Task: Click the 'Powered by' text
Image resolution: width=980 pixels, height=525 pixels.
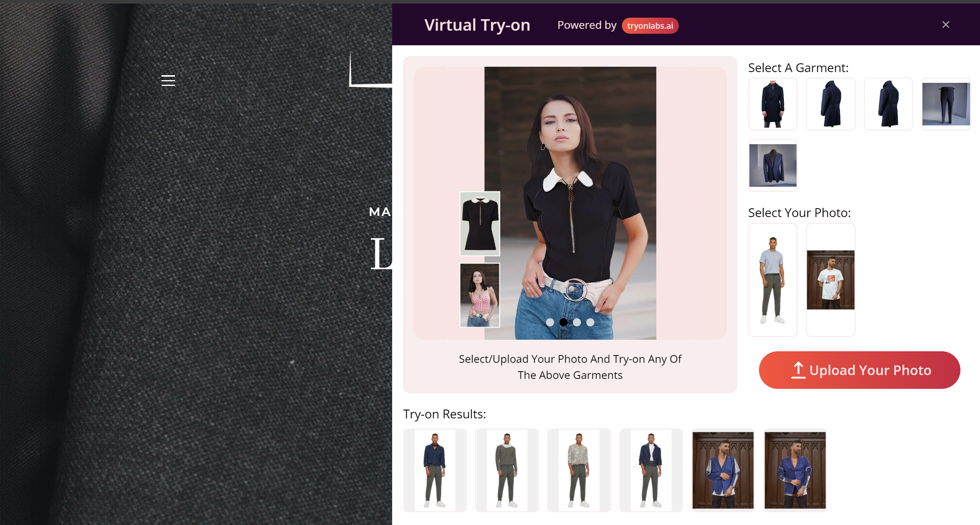Action: pos(587,25)
